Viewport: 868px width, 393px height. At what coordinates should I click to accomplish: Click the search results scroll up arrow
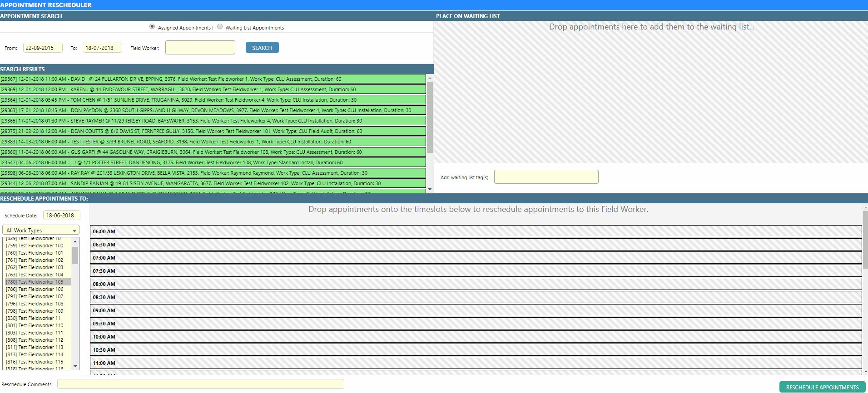point(430,78)
